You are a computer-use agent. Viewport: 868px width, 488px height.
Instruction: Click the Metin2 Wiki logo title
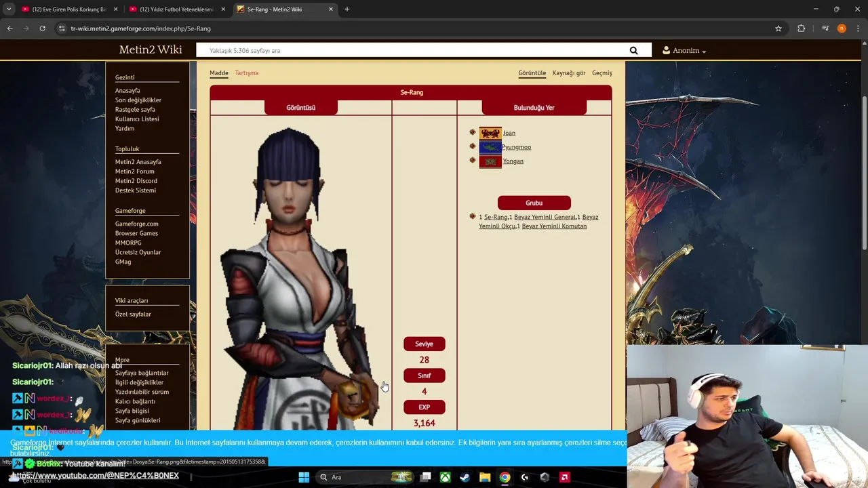tap(151, 49)
